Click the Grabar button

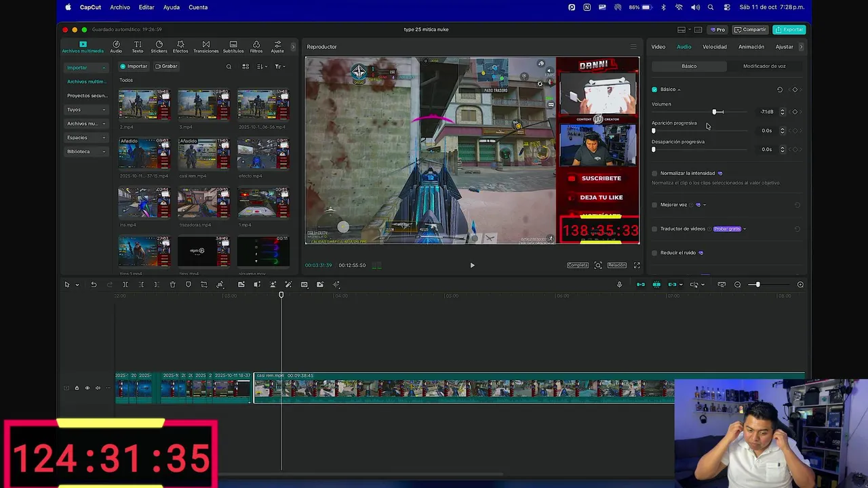coord(166,66)
